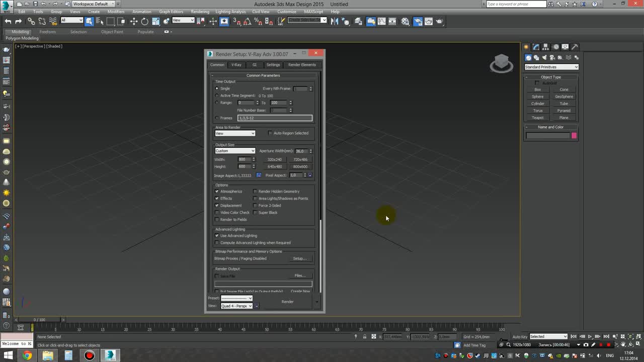The width and height of the screenshot is (644, 362).
Task: Click the Frames input field
Action: [275, 118]
